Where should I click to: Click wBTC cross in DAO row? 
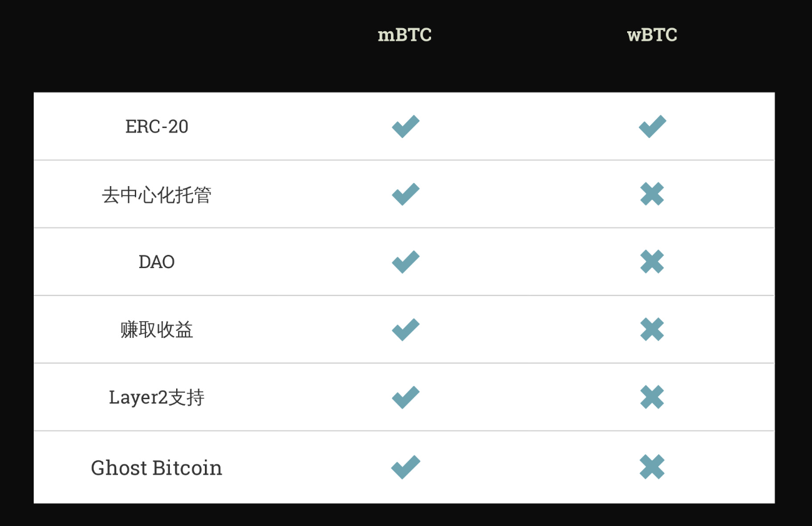pos(652,262)
